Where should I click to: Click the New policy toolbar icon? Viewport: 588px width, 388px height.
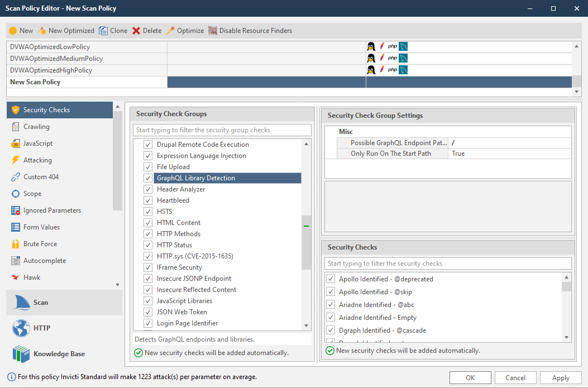click(13, 31)
